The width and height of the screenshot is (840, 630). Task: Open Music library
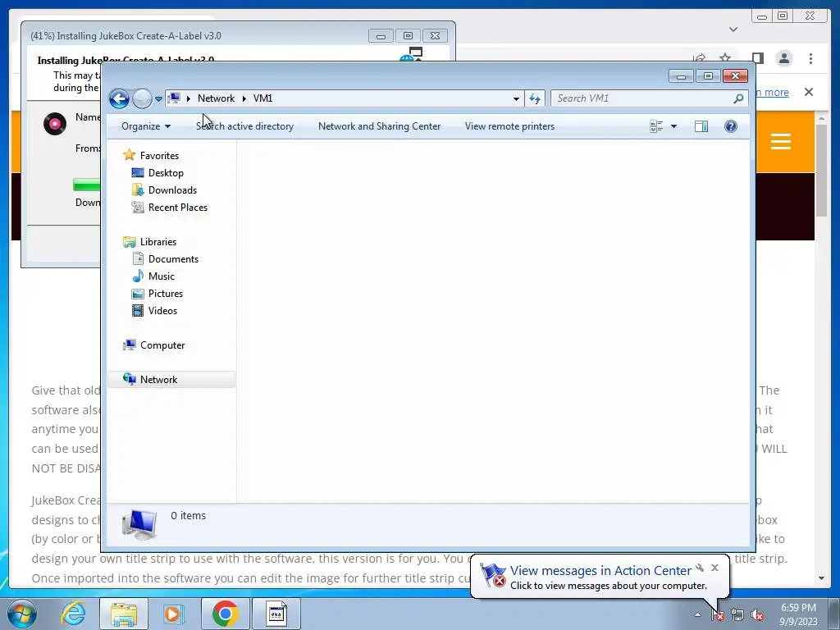coord(162,276)
